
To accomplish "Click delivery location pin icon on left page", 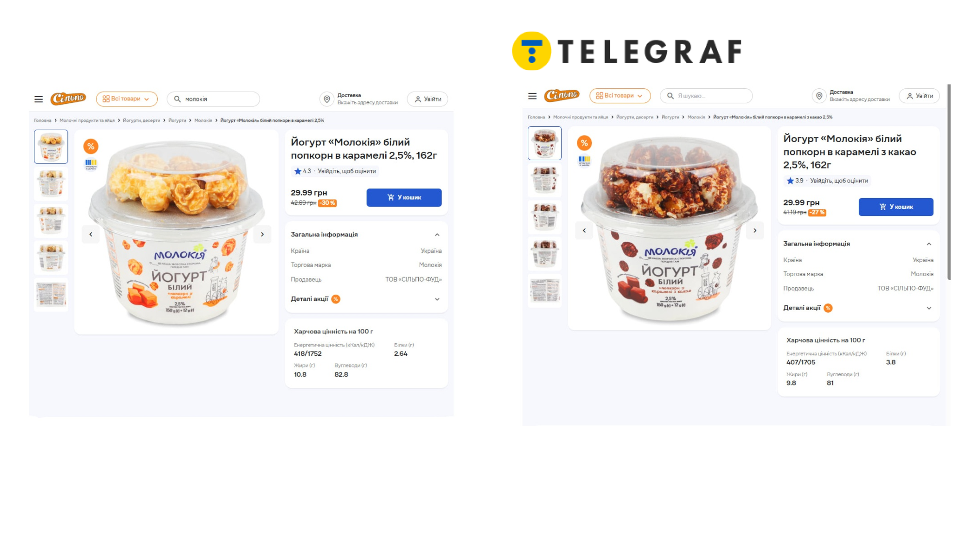I will [x=327, y=99].
